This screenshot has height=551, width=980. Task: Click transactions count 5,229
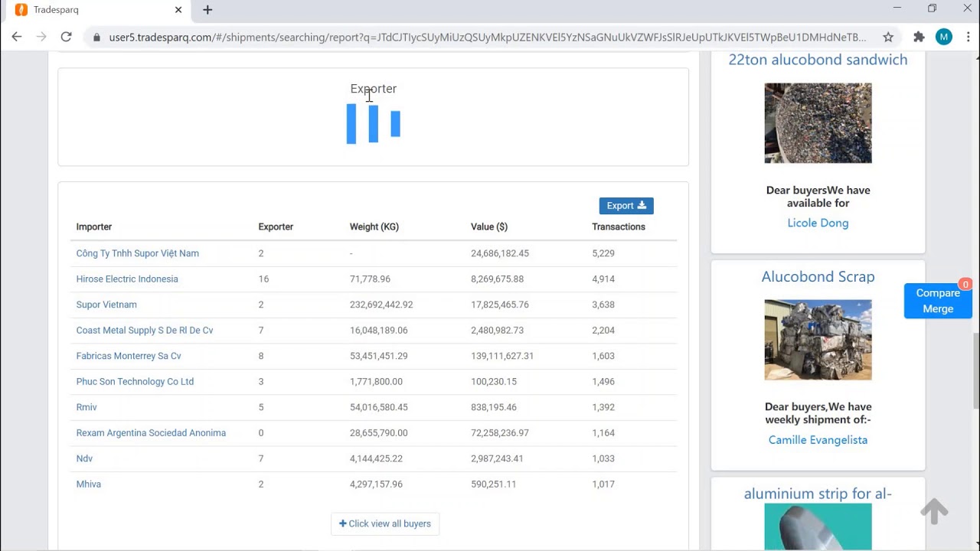(x=603, y=253)
